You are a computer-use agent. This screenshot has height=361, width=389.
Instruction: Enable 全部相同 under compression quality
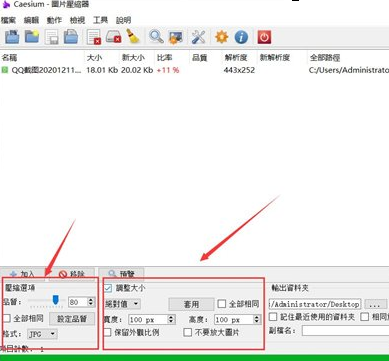pos(7,318)
